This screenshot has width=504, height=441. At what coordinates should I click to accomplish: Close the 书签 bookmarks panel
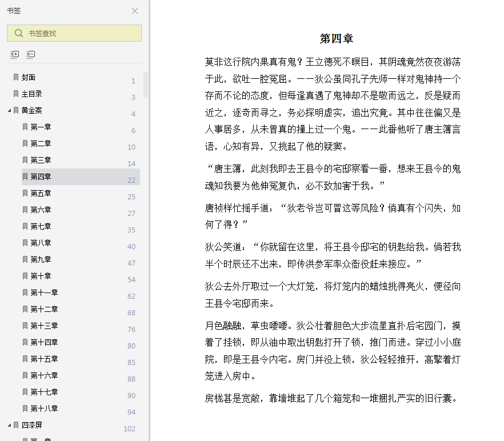click(x=135, y=11)
